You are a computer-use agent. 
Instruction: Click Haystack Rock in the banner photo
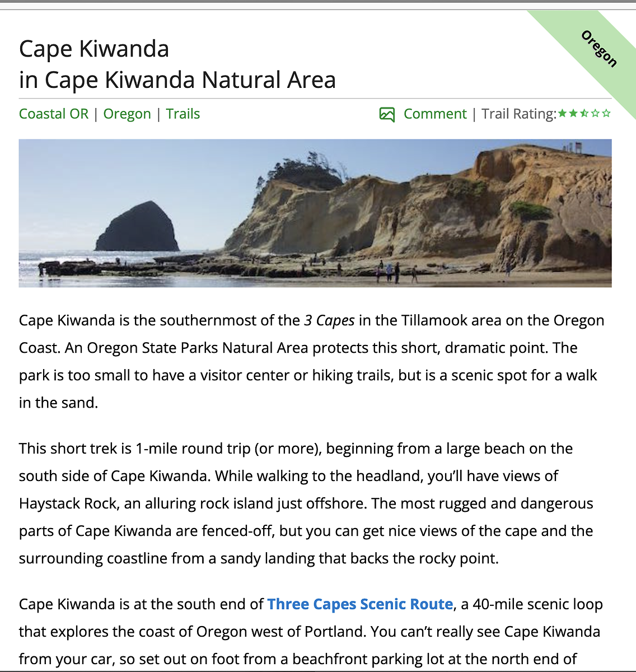[x=138, y=228]
